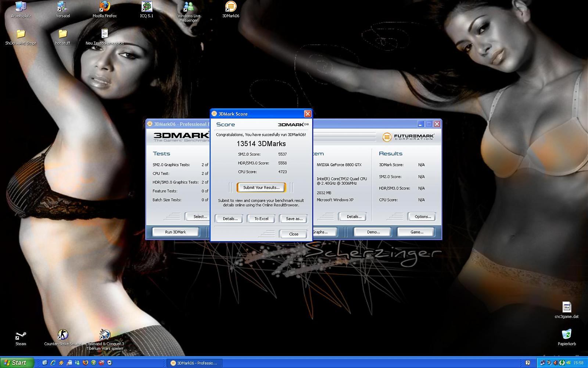Click the Microsoft Windows XP system text
The width and height of the screenshot is (588, 368).
(x=335, y=200)
